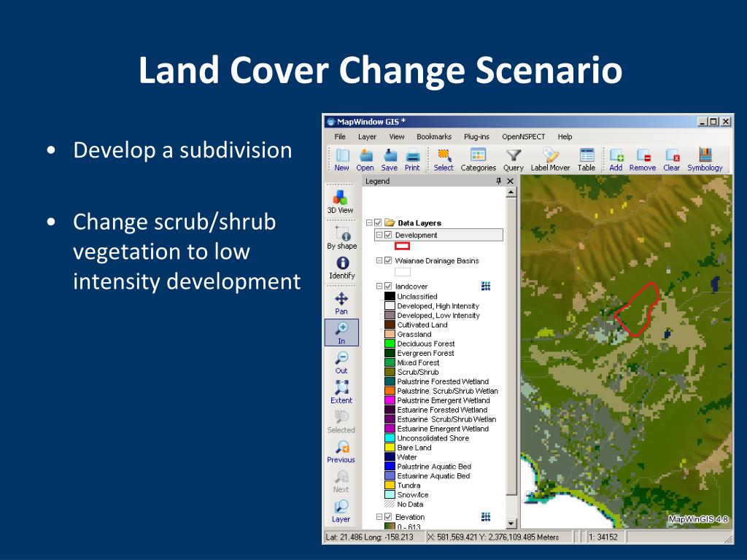The image size is (747, 560).
Task: Select the Zoom In tool
Action: tap(341, 332)
